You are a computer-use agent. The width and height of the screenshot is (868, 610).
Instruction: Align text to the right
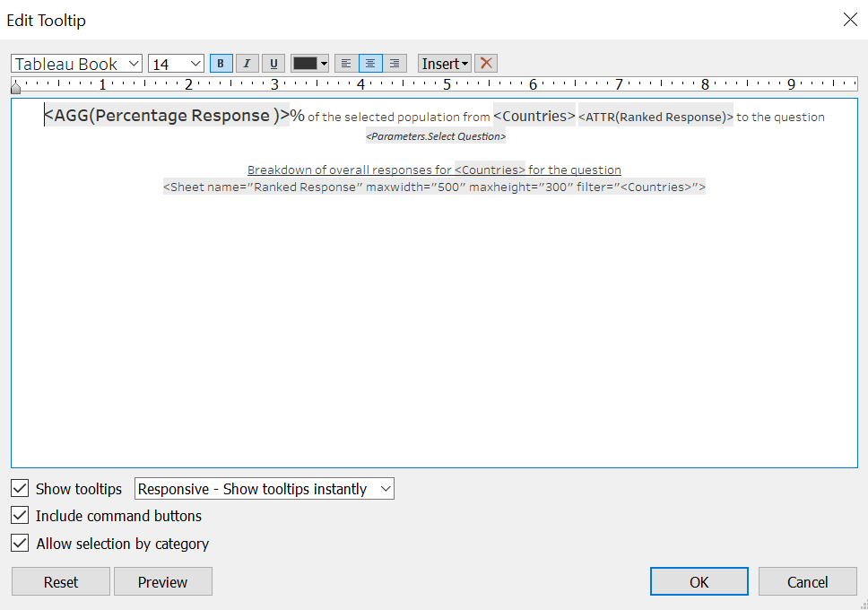pos(395,64)
